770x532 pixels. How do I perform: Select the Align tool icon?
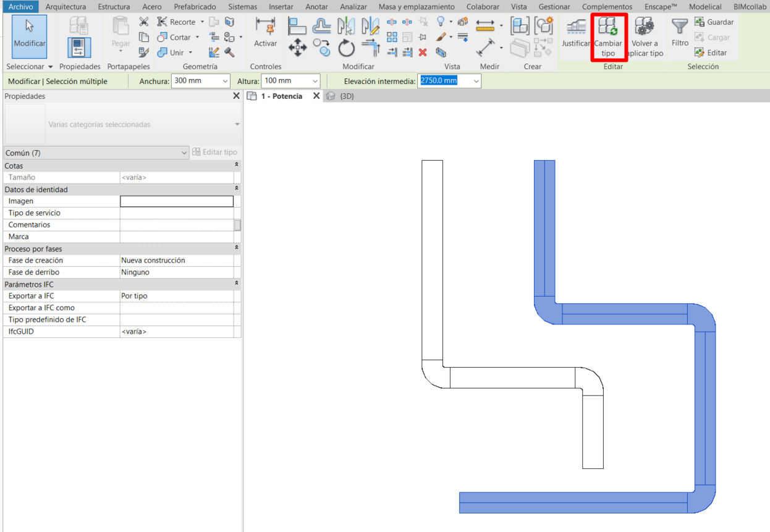pyautogui.click(x=297, y=26)
